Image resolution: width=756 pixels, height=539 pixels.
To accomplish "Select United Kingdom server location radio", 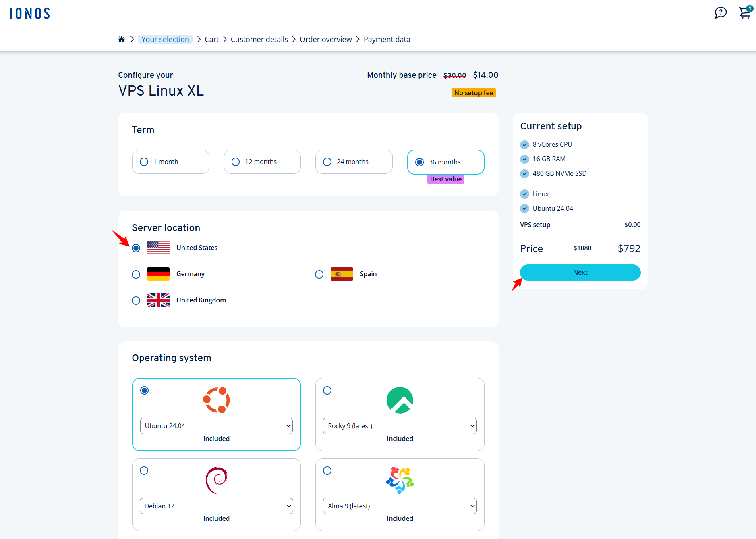I will 136,300.
